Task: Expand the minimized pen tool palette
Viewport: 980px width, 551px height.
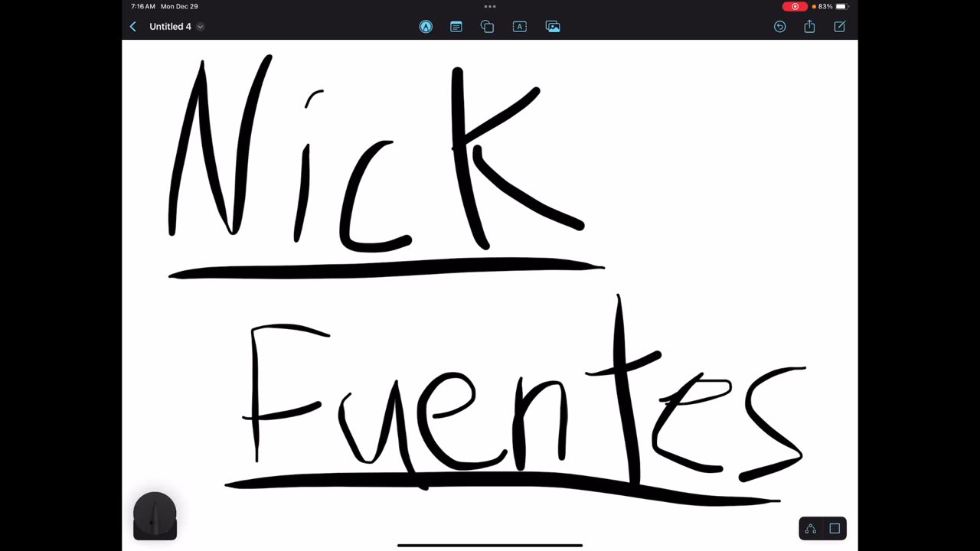Action: click(155, 516)
